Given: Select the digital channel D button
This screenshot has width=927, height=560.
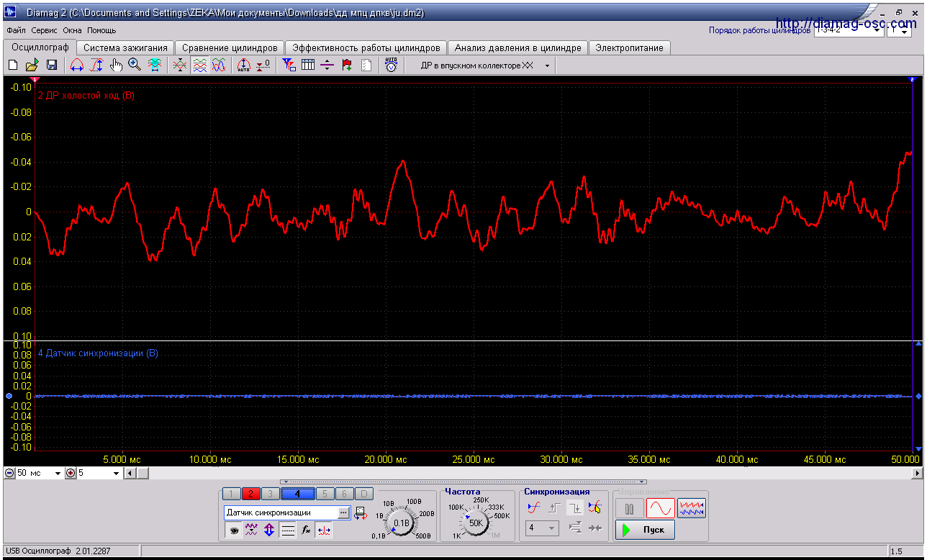Looking at the screenshot, I should click(364, 494).
